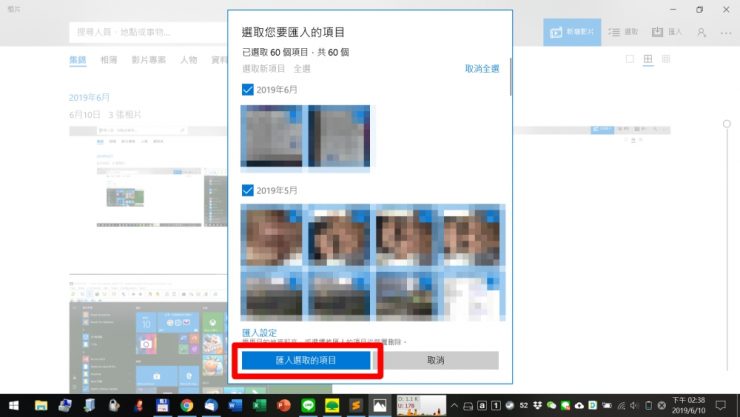Screen dimensions: 740x417
Task: Open the 匯入設定 link
Action: [x=259, y=332]
